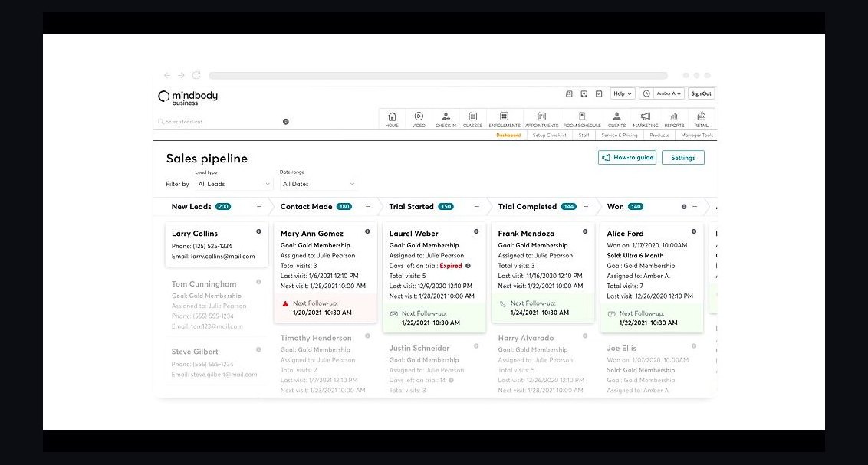
Task: Switch to the Service & Pricing tab
Action: point(620,136)
